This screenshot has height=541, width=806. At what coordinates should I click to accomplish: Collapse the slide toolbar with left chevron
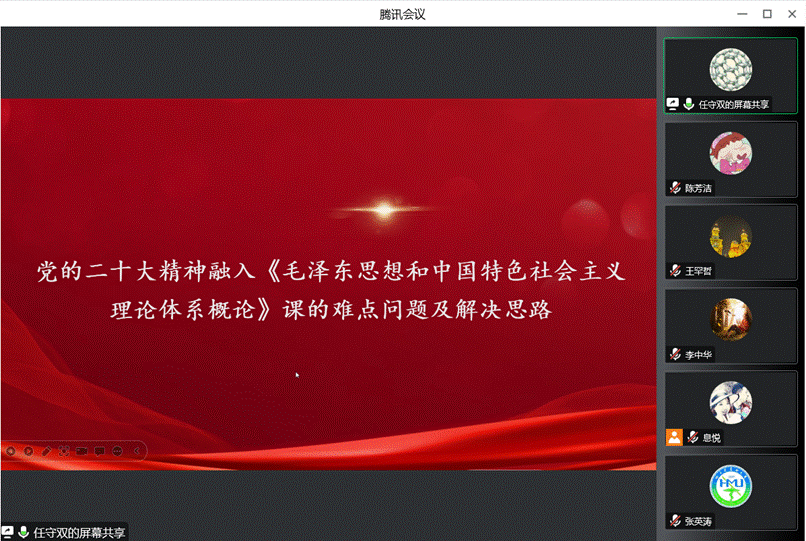click(x=136, y=451)
